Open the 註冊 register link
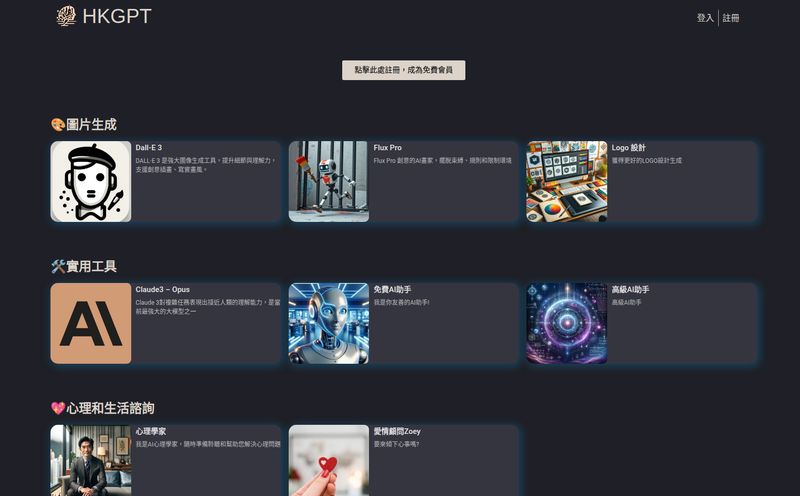 tap(731, 18)
